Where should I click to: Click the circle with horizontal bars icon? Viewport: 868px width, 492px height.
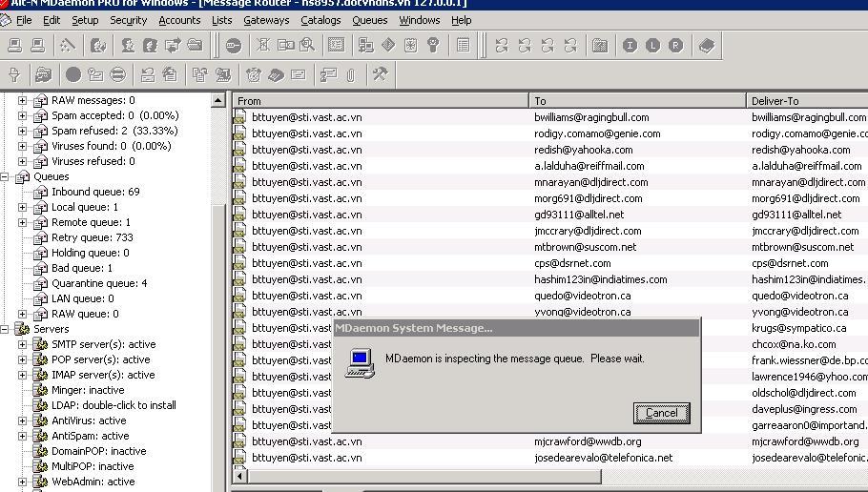coord(118,74)
